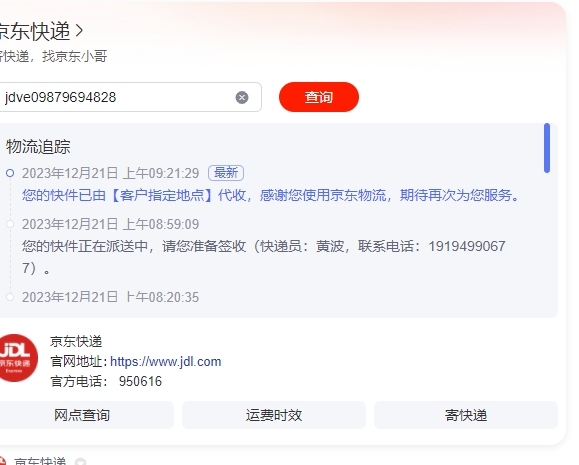
Task: Click the small red icon beside bottom 京东快递
Action: click(x=3, y=462)
